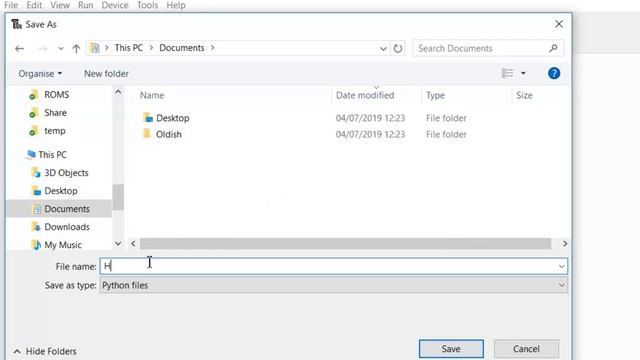Image resolution: width=640 pixels, height=360 pixels.
Task: Click horizontal scrollbar right arrow
Action: (565, 244)
